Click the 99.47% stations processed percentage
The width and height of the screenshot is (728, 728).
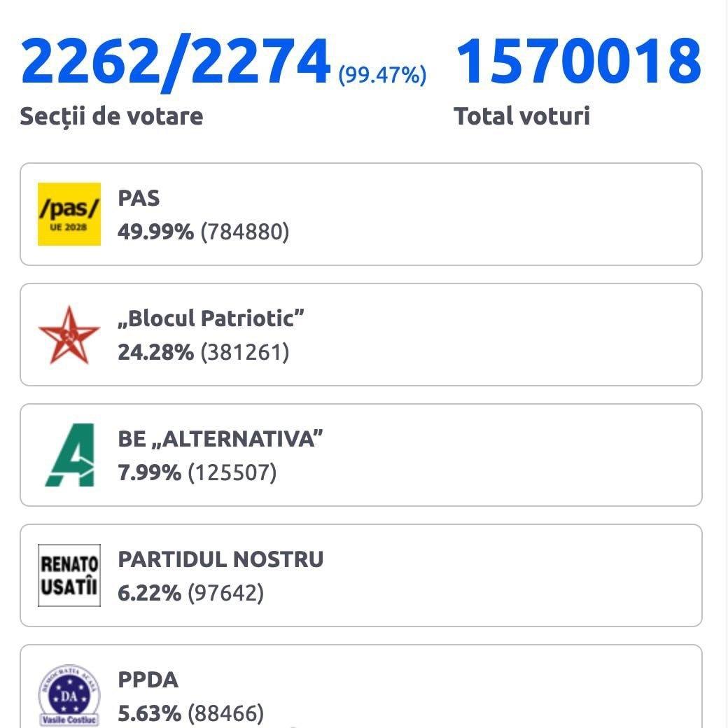pos(382,75)
